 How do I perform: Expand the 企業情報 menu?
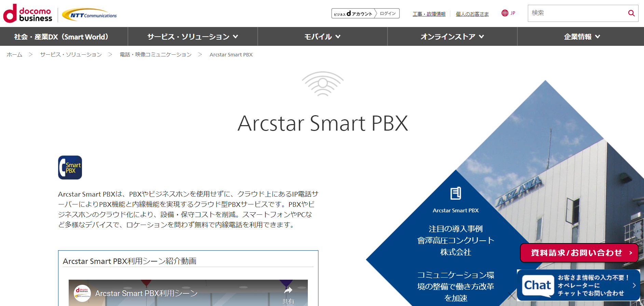581,37
